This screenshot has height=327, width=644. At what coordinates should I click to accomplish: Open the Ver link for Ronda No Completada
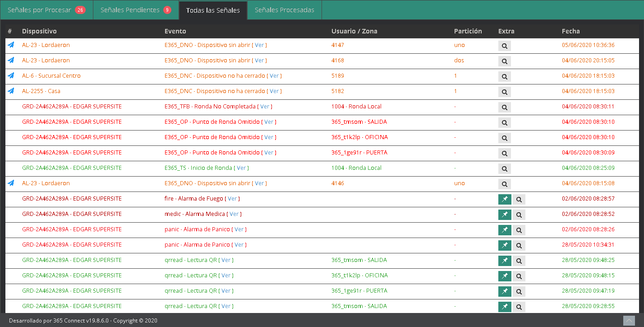265,107
